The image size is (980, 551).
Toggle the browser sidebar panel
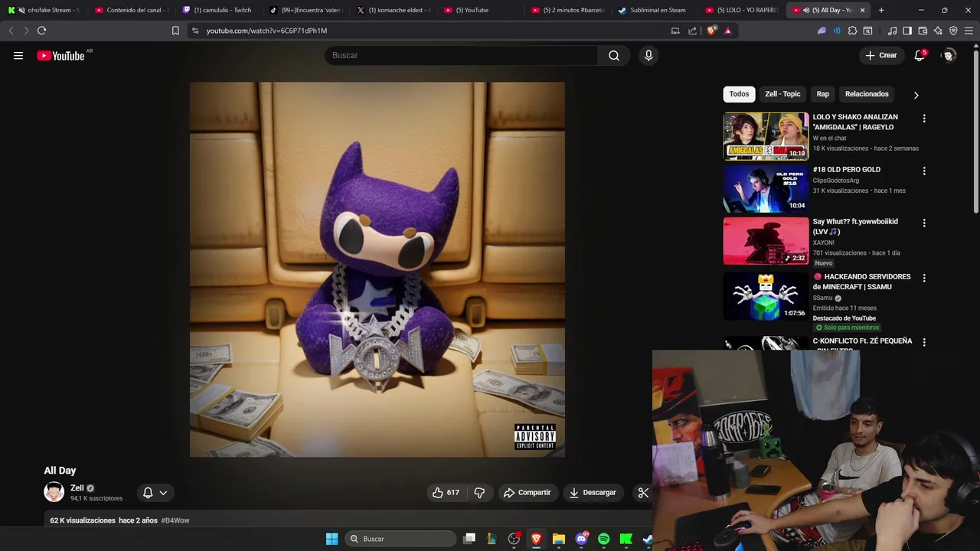pyautogui.click(x=907, y=31)
